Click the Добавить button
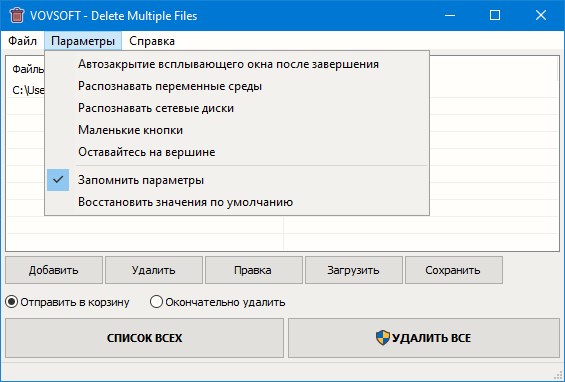Image resolution: width=565 pixels, height=382 pixels. coord(54,270)
